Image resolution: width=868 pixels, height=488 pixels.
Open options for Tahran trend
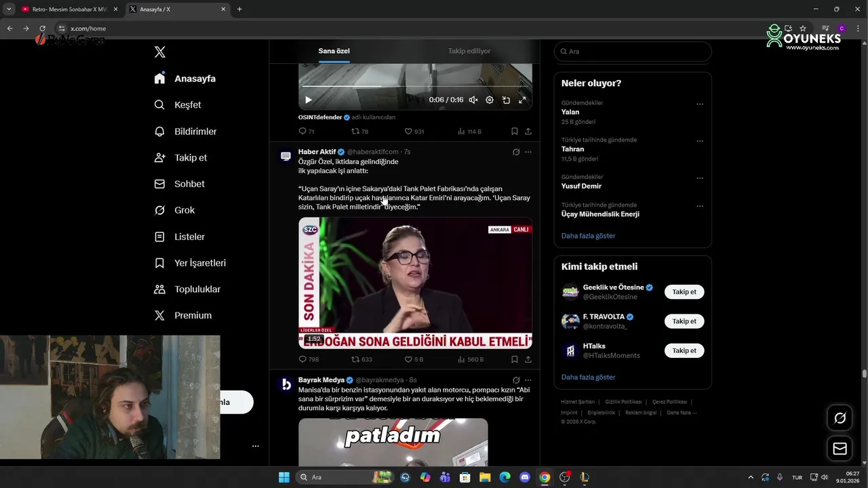coord(700,141)
